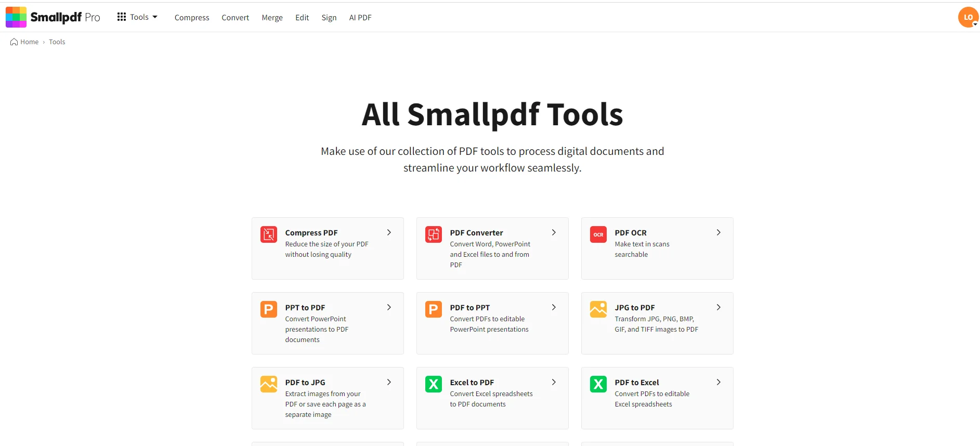Image resolution: width=980 pixels, height=446 pixels.
Task: Click the Tools breadcrumb link
Action: click(x=57, y=42)
